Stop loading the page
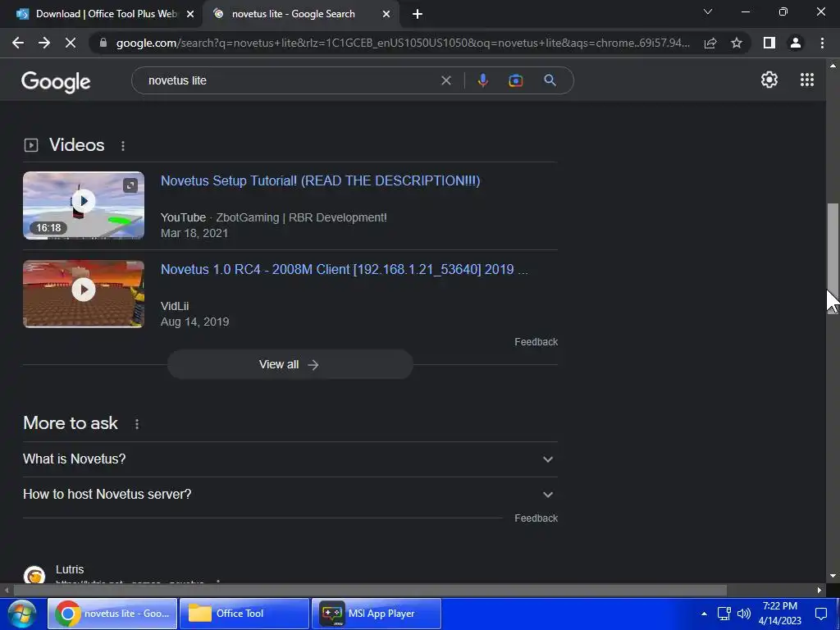Viewport: 840px width, 630px height. point(71,43)
